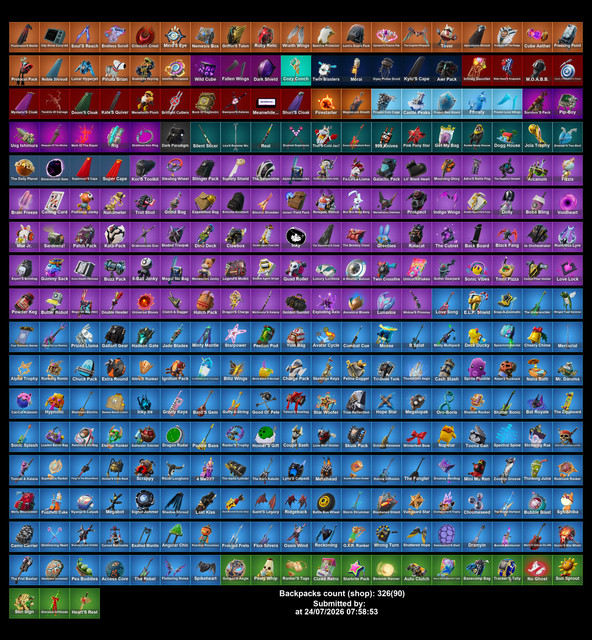Select the teal Cozy Conch tile
Screen dimensions: 592x640
(x=296, y=71)
